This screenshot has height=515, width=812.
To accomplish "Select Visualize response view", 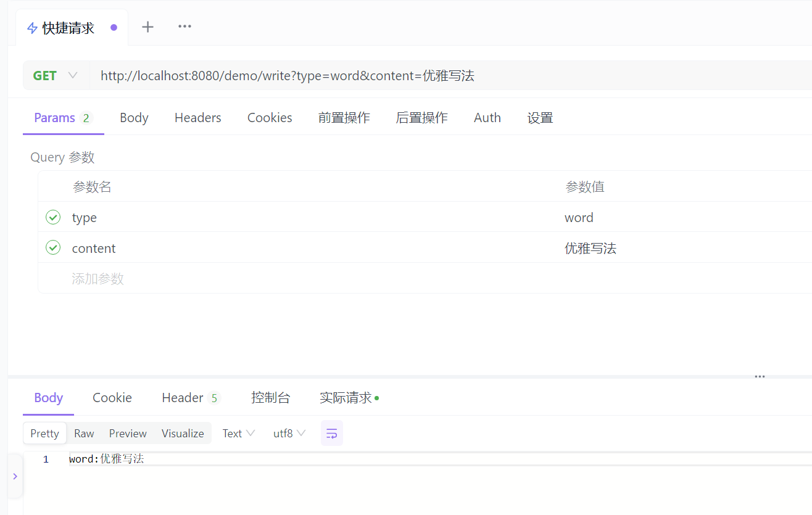I will (183, 433).
